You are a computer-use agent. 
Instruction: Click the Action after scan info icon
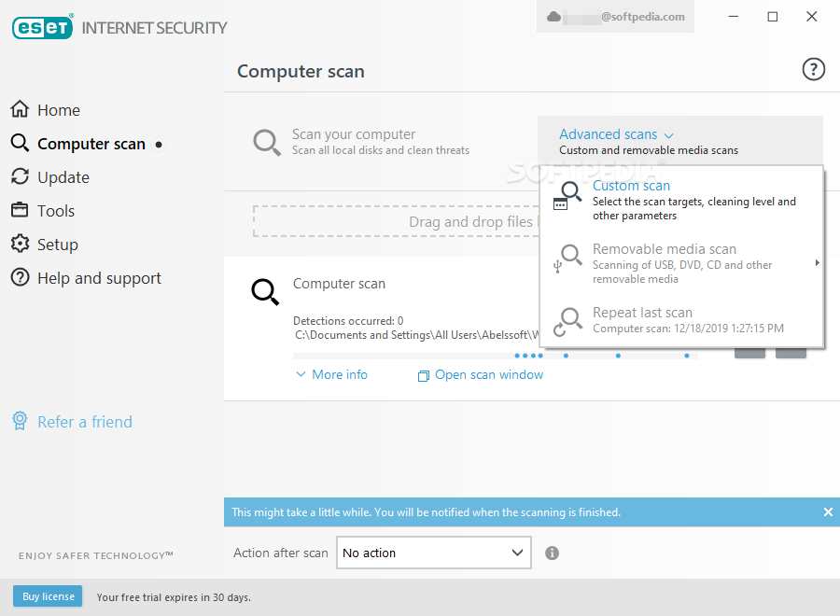click(x=552, y=553)
